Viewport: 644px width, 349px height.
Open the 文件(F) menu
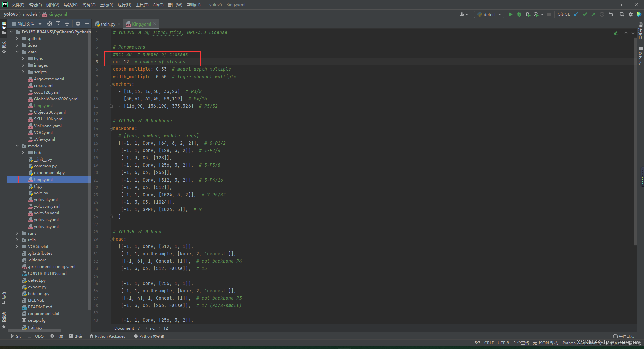(18, 5)
